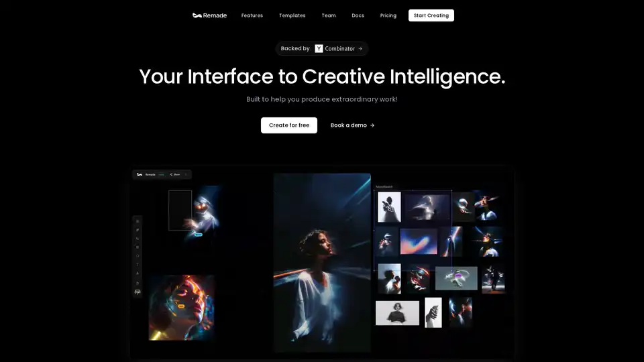Click the small Remade logo in canvas header
The height and width of the screenshot is (362, 644).
click(140, 174)
